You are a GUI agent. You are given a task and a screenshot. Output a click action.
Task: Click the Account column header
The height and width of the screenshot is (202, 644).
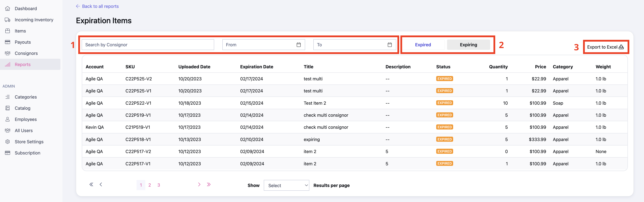pyautogui.click(x=94, y=67)
